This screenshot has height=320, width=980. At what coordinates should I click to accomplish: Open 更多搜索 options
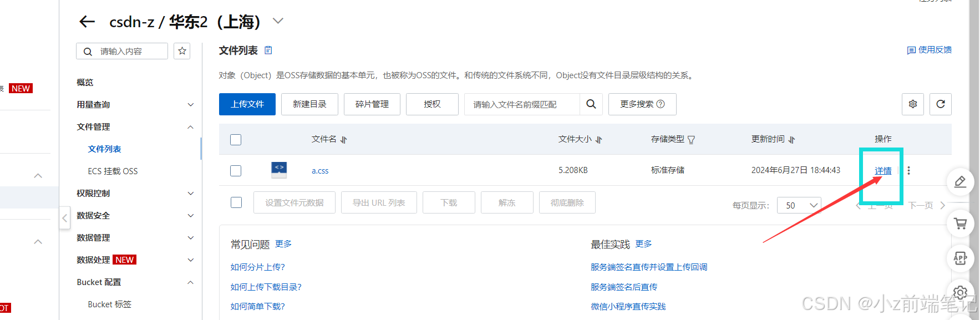(642, 104)
